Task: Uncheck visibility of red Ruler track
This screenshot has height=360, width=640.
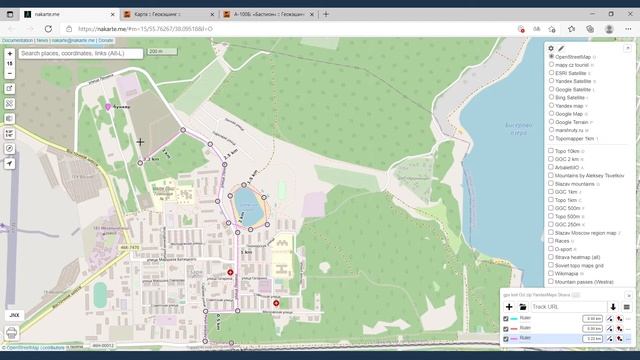Action: 506,329
